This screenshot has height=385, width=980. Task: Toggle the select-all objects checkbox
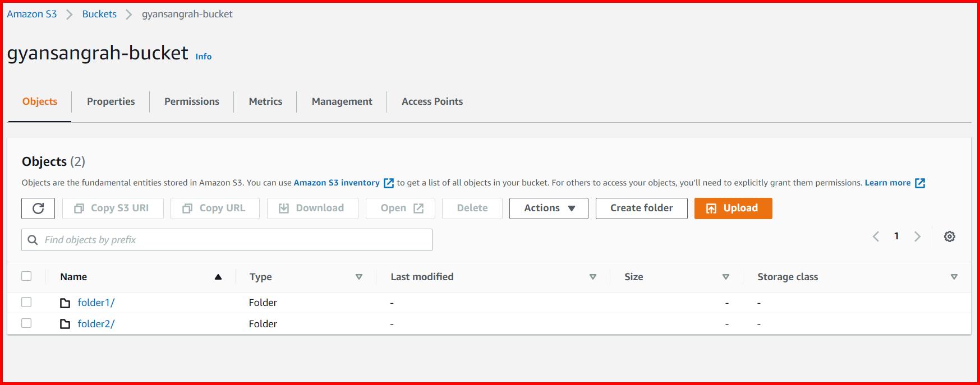tap(26, 276)
